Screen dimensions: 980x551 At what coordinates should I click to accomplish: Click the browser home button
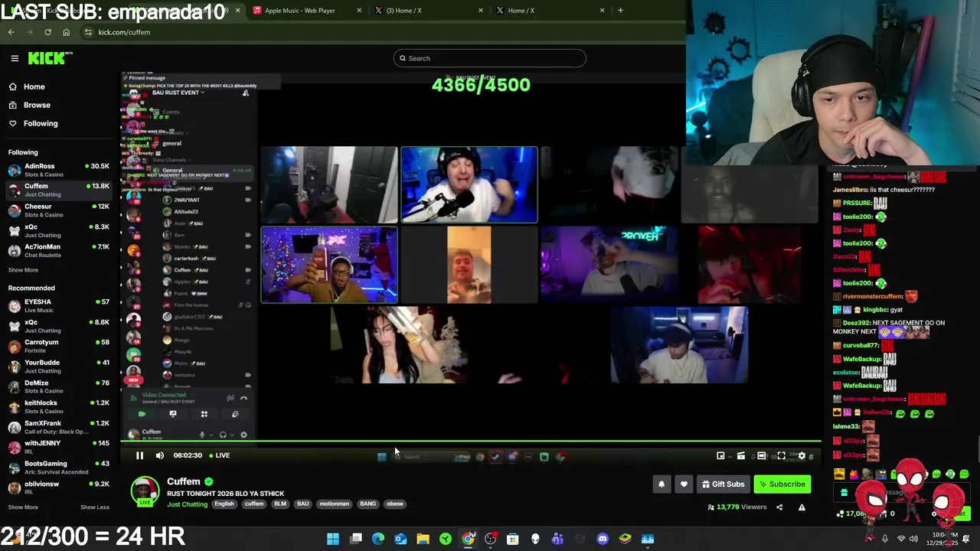(x=66, y=32)
